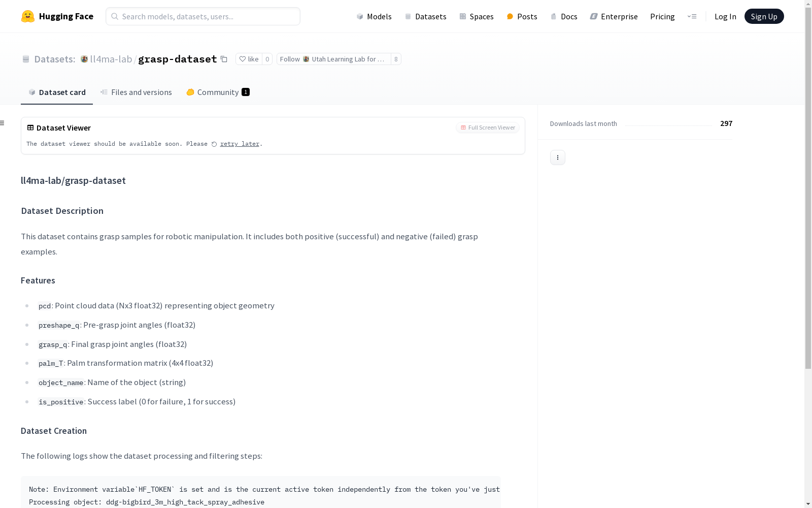The width and height of the screenshot is (812, 508).
Task: Click the Sign Up button
Action: 764,16
